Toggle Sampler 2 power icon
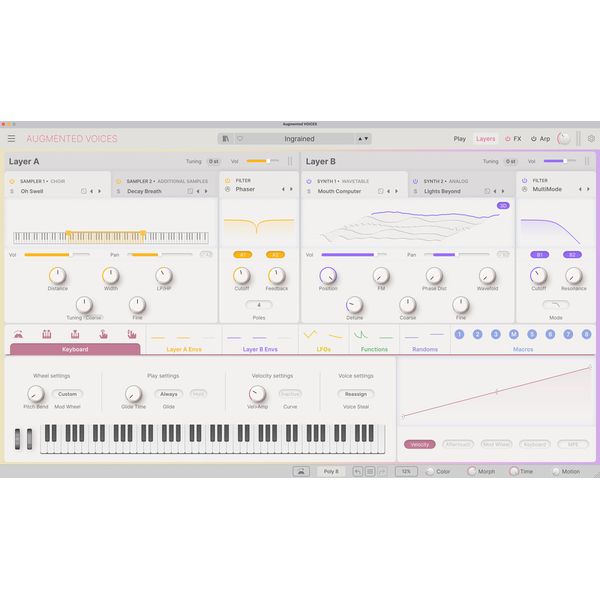The height and width of the screenshot is (600, 600). (x=118, y=181)
